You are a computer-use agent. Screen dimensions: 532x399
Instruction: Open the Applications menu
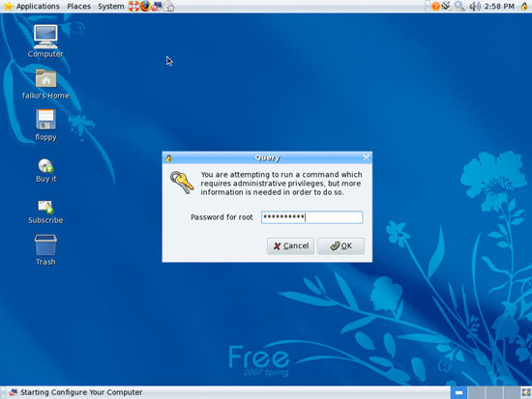point(32,6)
